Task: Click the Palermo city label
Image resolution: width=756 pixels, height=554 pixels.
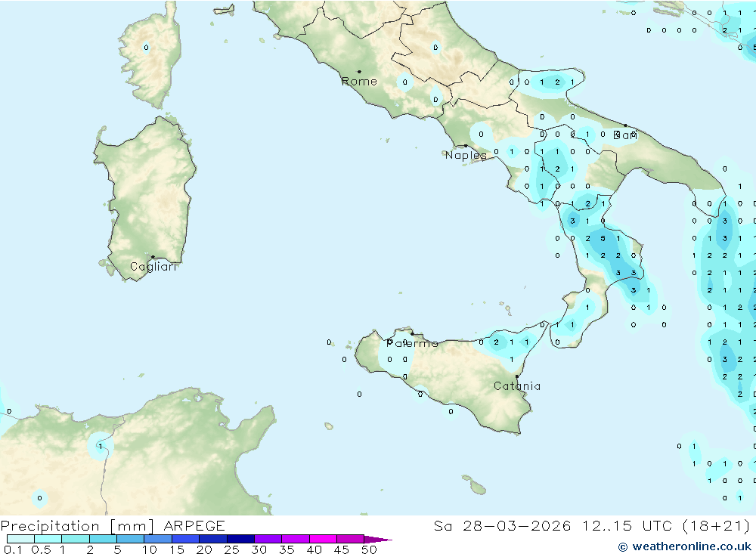Action: (412, 343)
